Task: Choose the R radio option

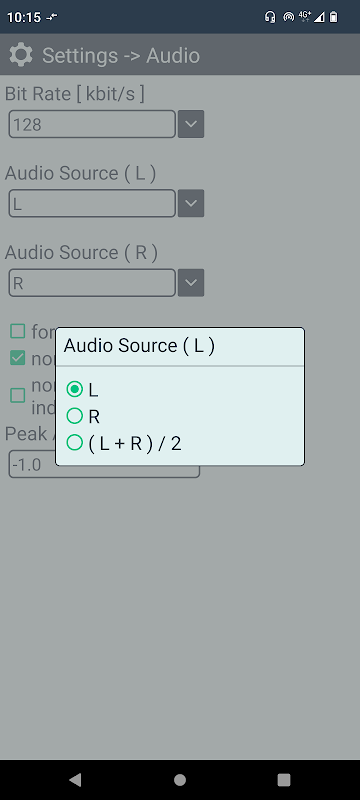Action: tap(83, 416)
